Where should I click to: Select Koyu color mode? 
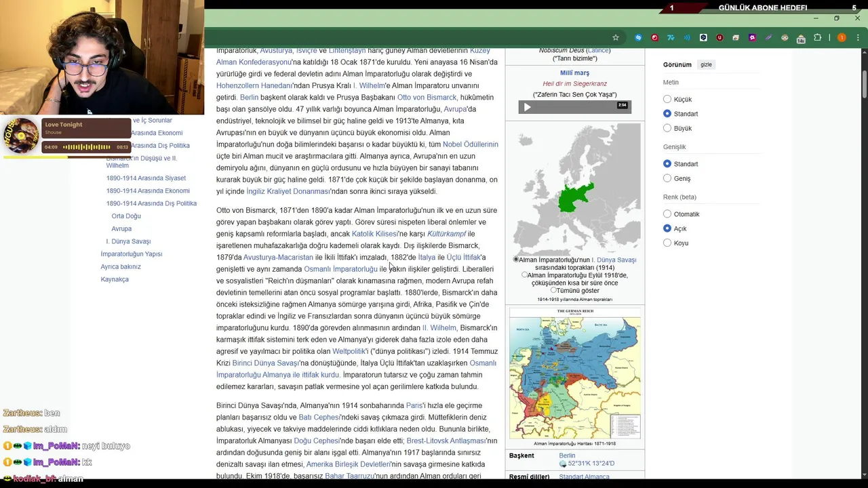pos(667,242)
